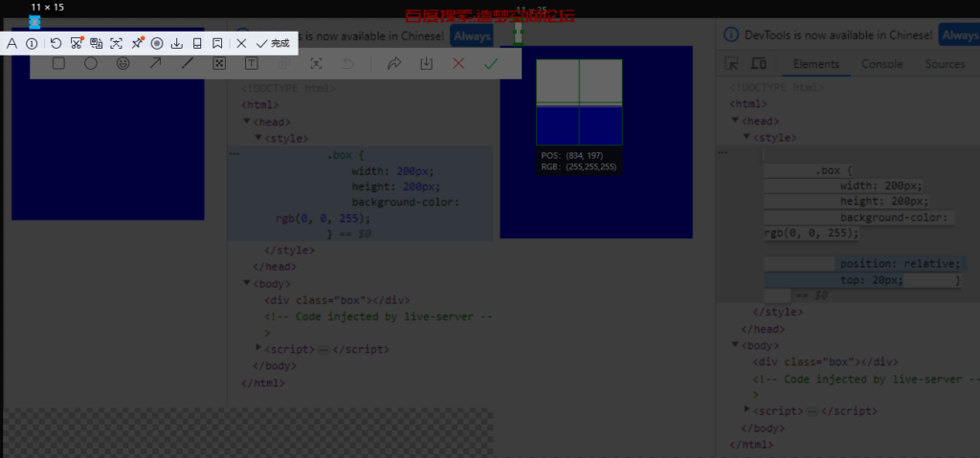This screenshot has width=980, height=458.
Task: Click the save-to-file icon in gray toolbar
Action: click(x=426, y=63)
